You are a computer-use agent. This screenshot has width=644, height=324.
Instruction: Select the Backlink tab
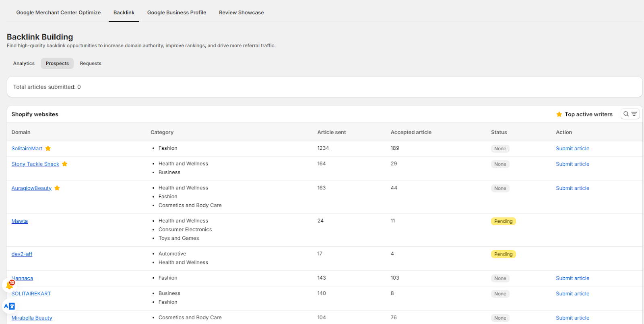pyautogui.click(x=124, y=12)
